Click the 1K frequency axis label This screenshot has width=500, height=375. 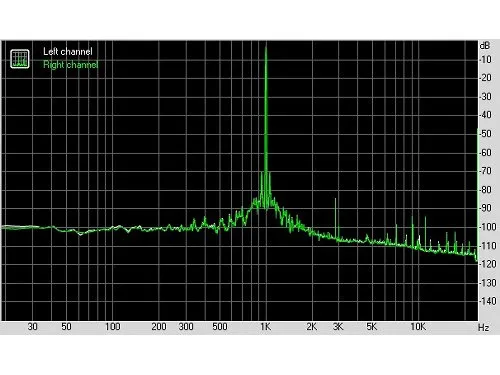(266, 327)
